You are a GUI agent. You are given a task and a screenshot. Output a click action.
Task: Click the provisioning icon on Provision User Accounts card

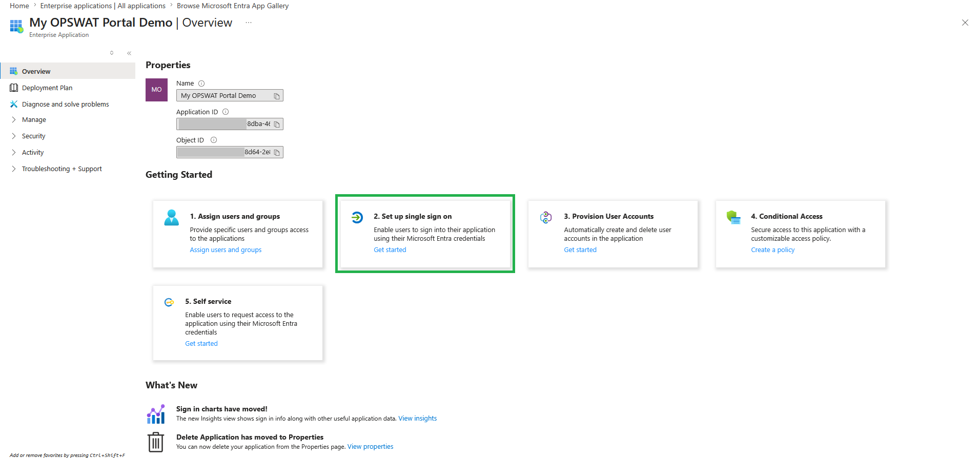[x=546, y=217]
